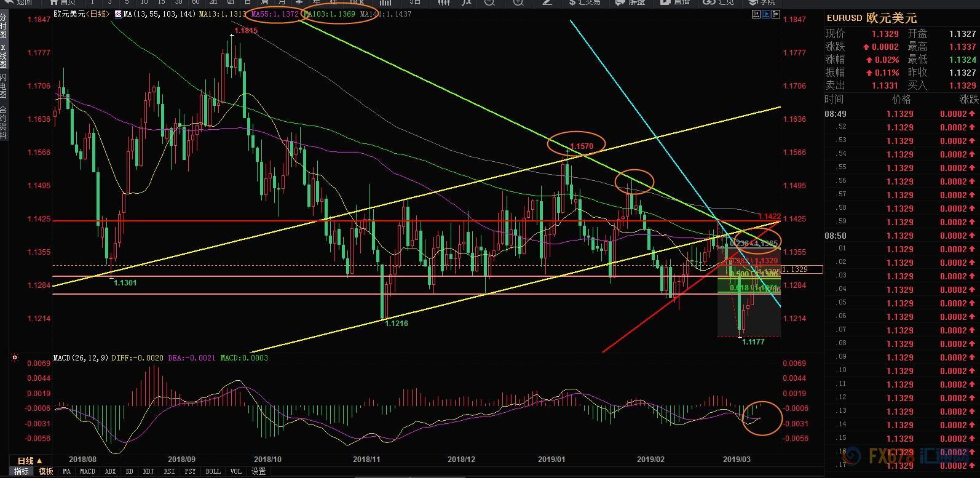Switch to K线图 sidebar tab
The width and height of the screenshot is (980, 478).
[x=3, y=56]
